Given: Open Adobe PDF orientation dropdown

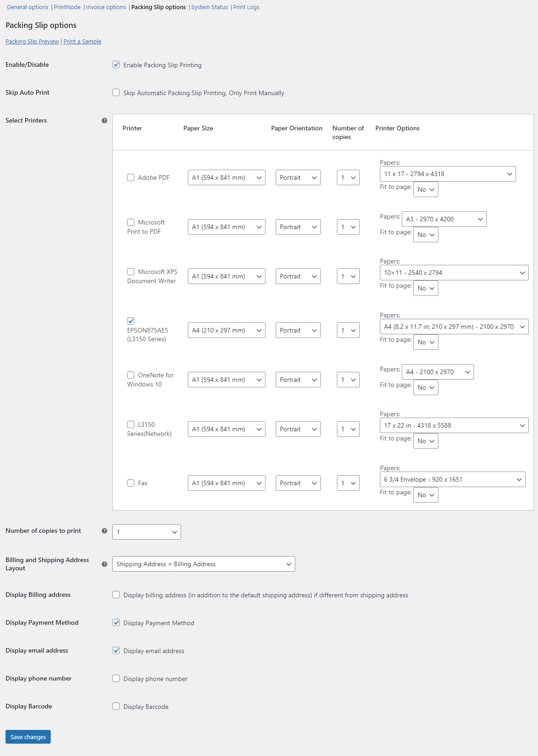Looking at the screenshot, I should 298,177.
